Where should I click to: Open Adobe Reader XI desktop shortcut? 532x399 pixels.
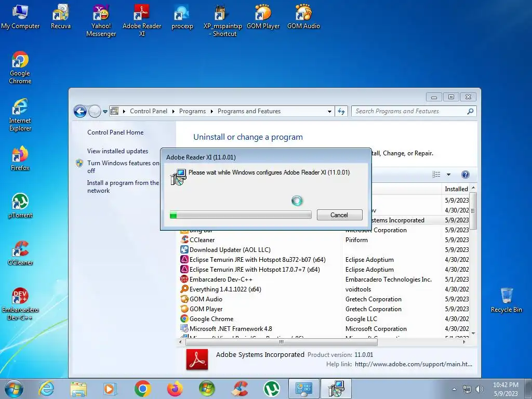point(142,20)
